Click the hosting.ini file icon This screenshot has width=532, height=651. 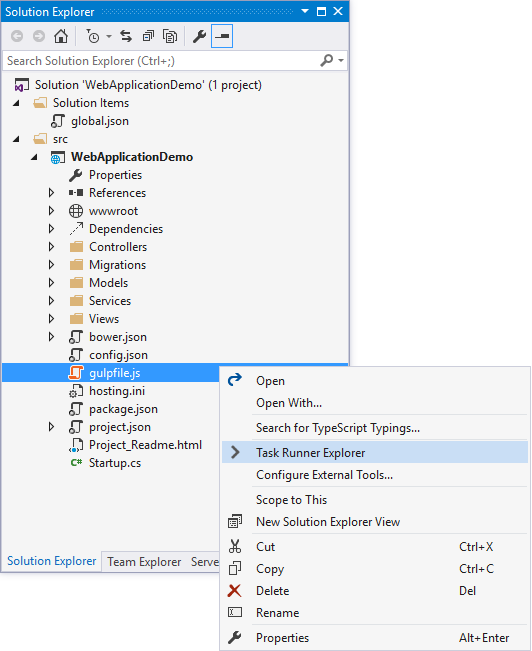tap(76, 391)
